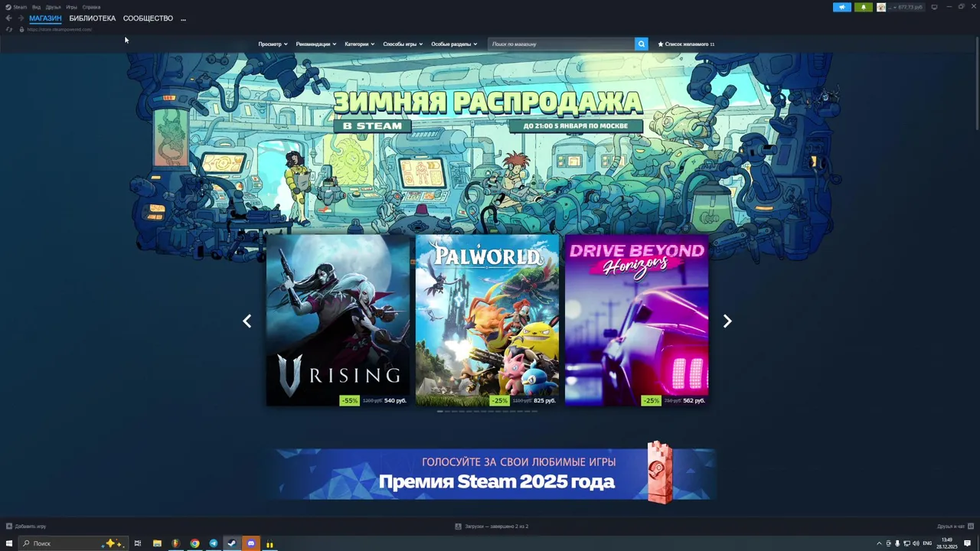Click the page vertical scrollbar
The height and width of the screenshot is (551, 980).
point(976,84)
